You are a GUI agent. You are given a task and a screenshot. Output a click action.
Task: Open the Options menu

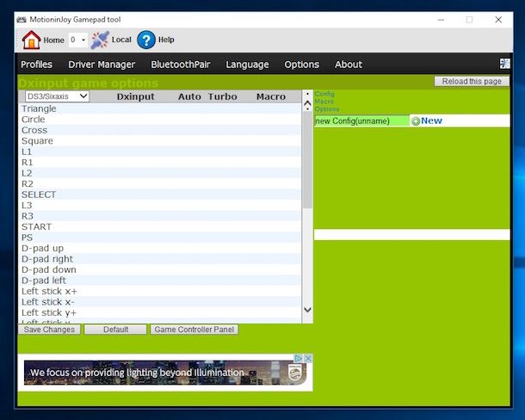[302, 65]
